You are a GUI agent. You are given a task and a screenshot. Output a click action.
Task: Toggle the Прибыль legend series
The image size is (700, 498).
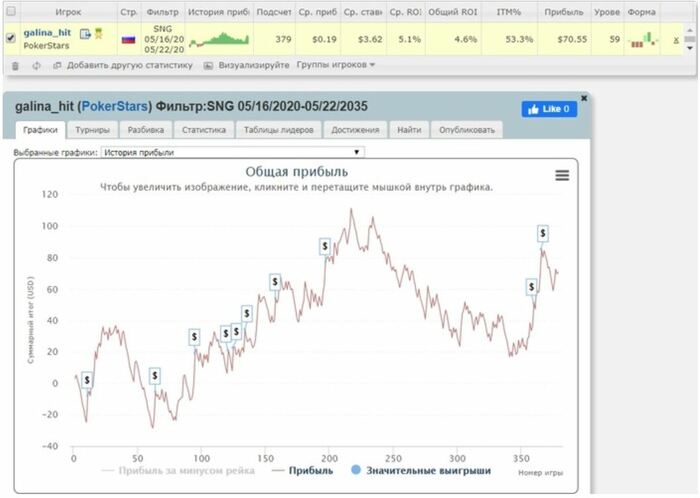[303, 470]
